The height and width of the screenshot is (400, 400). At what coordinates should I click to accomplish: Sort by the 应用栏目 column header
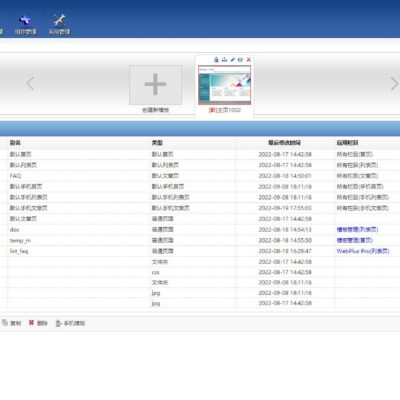tap(347, 143)
